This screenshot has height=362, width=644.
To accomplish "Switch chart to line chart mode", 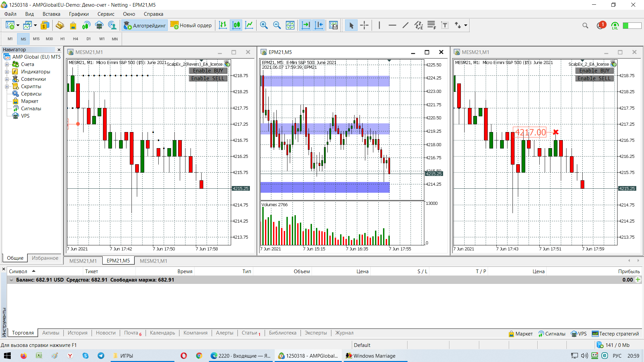I will pyautogui.click(x=249, y=25).
